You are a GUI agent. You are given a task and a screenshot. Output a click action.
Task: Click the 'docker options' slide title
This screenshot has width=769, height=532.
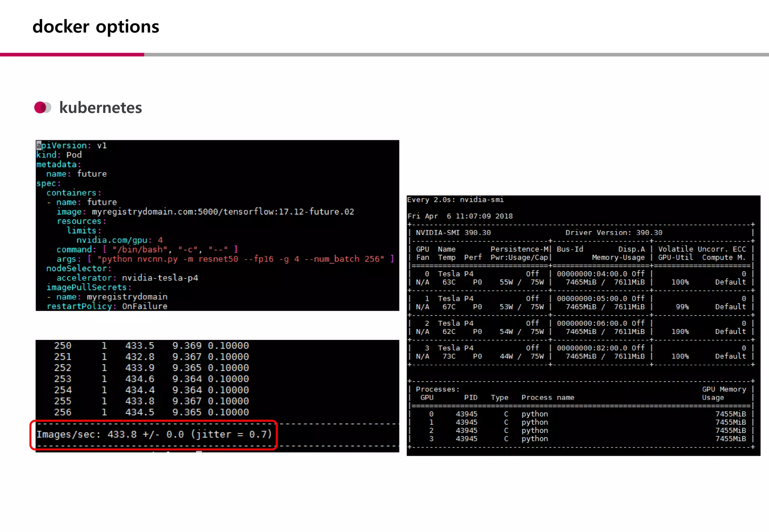click(96, 27)
